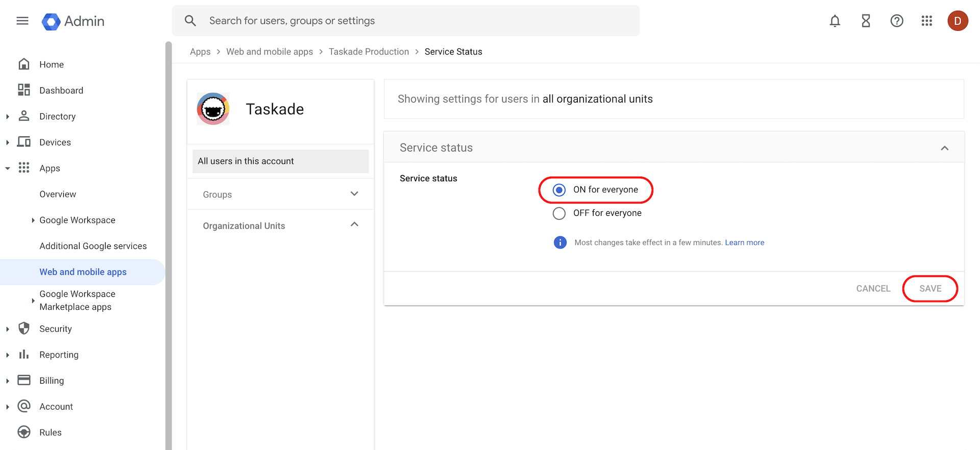Click the Account sidebar label
The image size is (980, 450).
pos(56,407)
